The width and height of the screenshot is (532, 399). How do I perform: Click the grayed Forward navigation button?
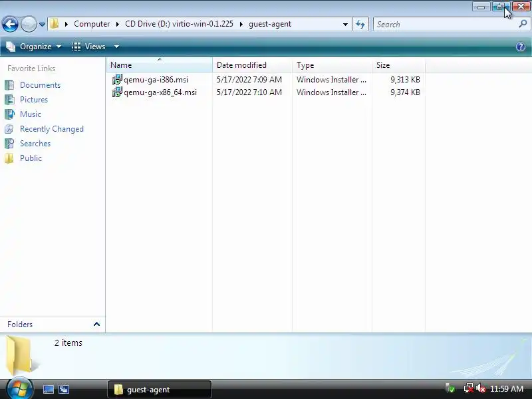pyautogui.click(x=29, y=24)
